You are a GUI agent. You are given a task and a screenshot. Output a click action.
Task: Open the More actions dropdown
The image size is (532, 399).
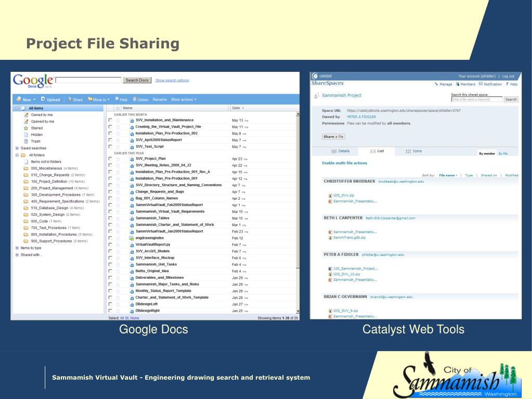184,99
